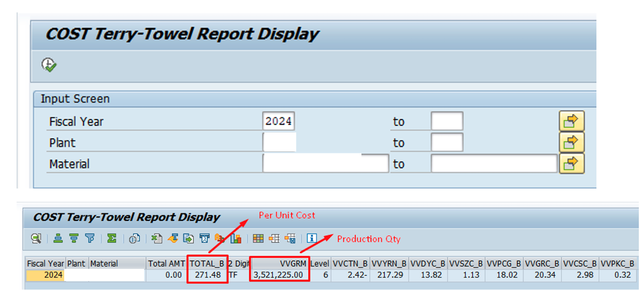Click the Fiscal Year field containing 2024
Viewport: 644px width, 290px height.
tap(278, 121)
